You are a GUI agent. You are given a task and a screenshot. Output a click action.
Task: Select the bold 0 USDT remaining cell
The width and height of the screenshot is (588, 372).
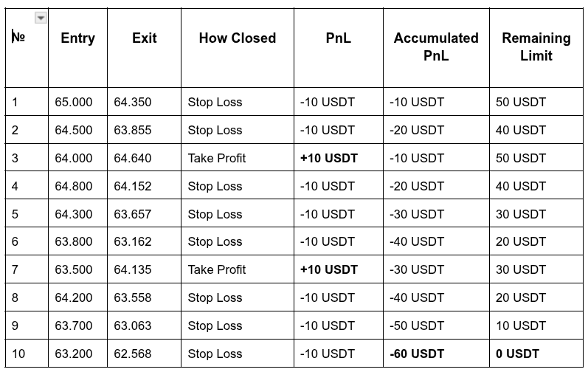tap(517, 354)
